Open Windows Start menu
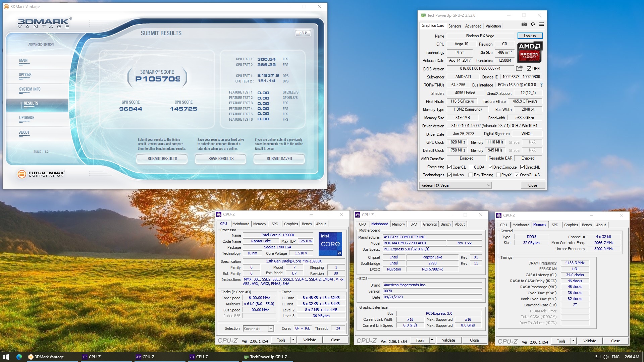 pyautogui.click(x=6, y=357)
